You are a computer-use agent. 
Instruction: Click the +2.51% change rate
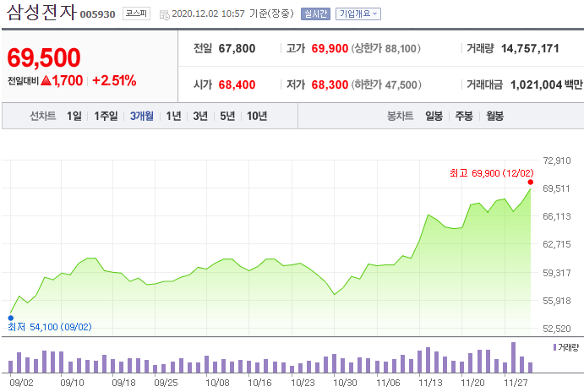(x=114, y=80)
